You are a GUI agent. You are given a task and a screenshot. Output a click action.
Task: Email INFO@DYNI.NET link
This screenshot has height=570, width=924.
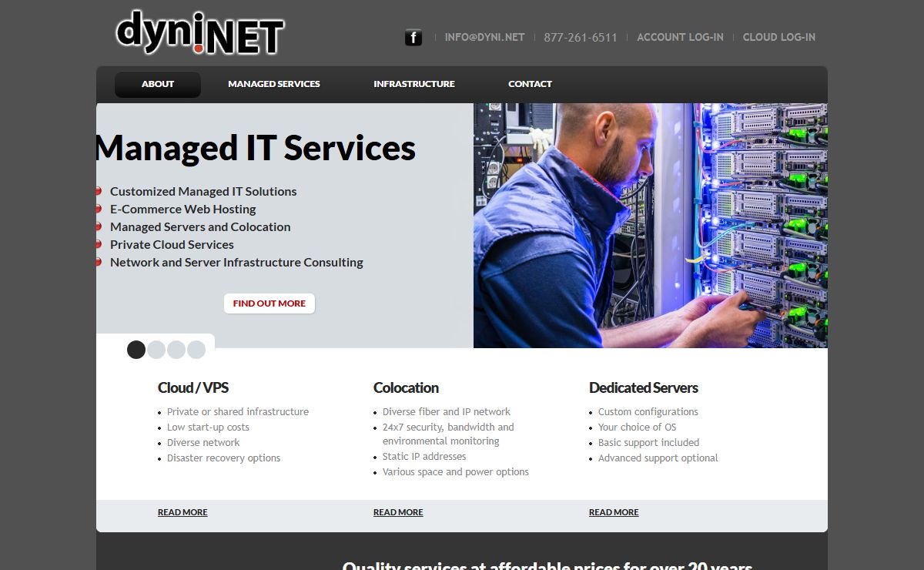coord(484,37)
